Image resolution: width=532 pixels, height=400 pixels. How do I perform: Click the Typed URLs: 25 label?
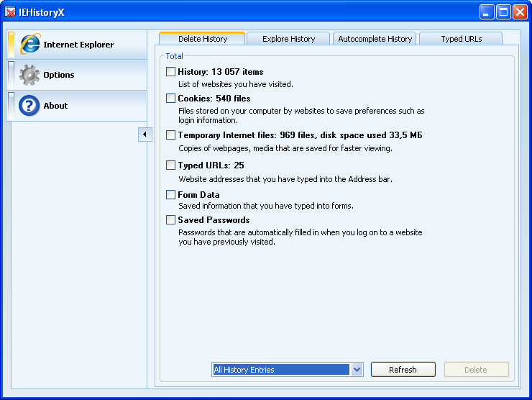click(211, 165)
